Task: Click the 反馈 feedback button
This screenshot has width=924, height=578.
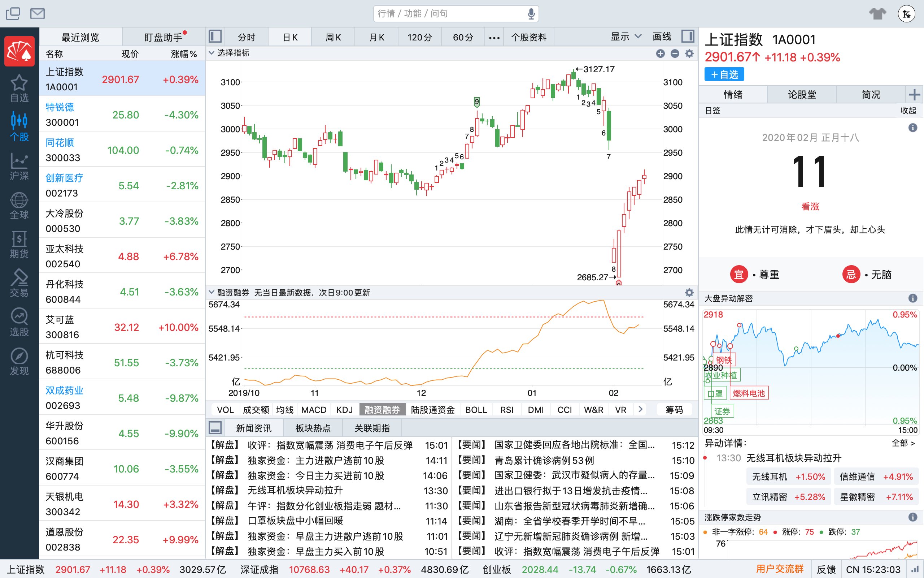Action: tap(826, 569)
